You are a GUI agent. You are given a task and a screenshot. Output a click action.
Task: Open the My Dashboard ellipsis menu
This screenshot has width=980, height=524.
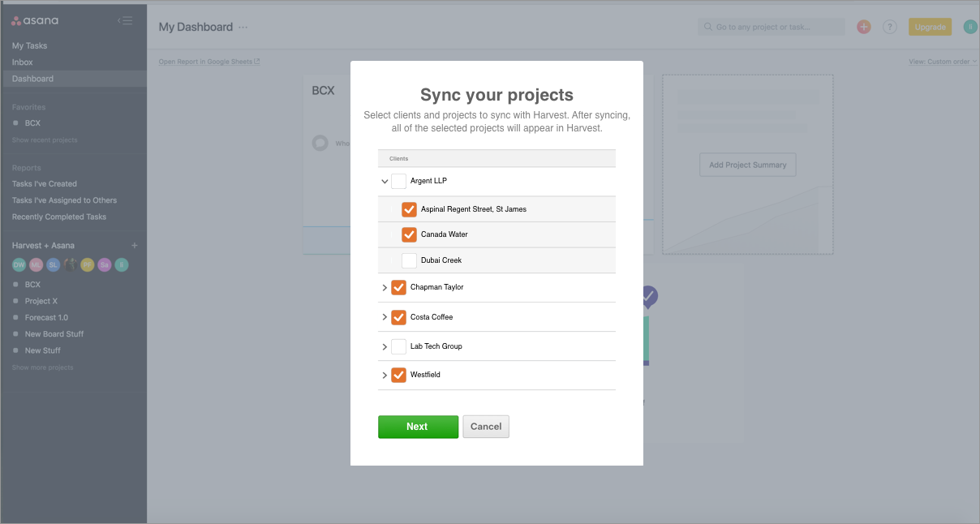[243, 27]
